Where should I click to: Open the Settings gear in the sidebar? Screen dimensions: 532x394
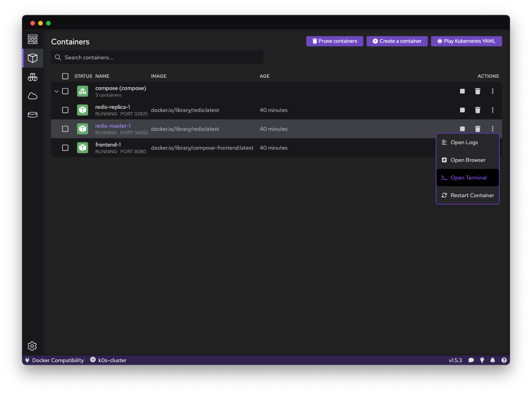(32, 346)
